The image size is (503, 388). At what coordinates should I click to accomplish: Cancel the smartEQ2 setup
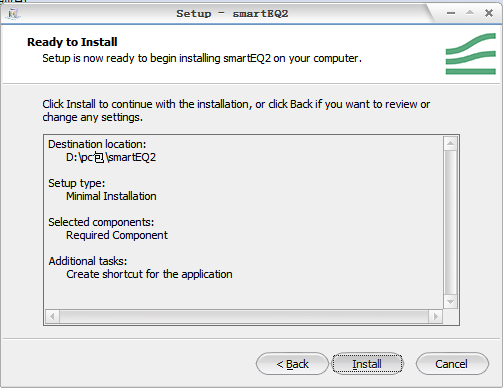point(452,364)
